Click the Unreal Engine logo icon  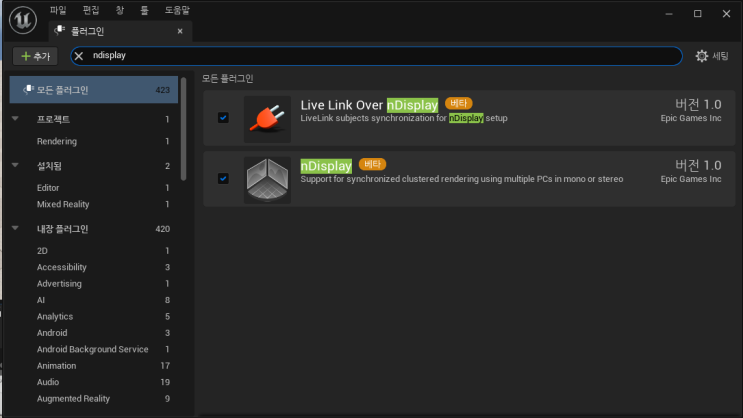(x=23, y=20)
